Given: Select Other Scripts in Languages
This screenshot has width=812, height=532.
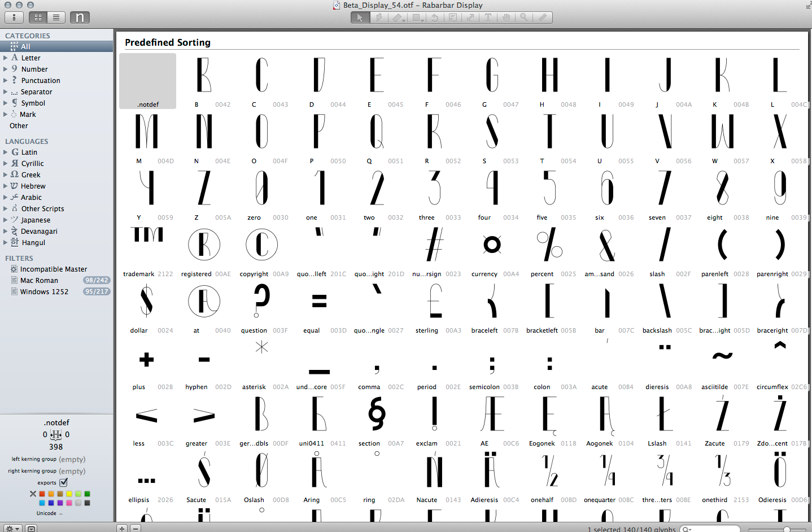Looking at the screenshot, I should [56, 208].
